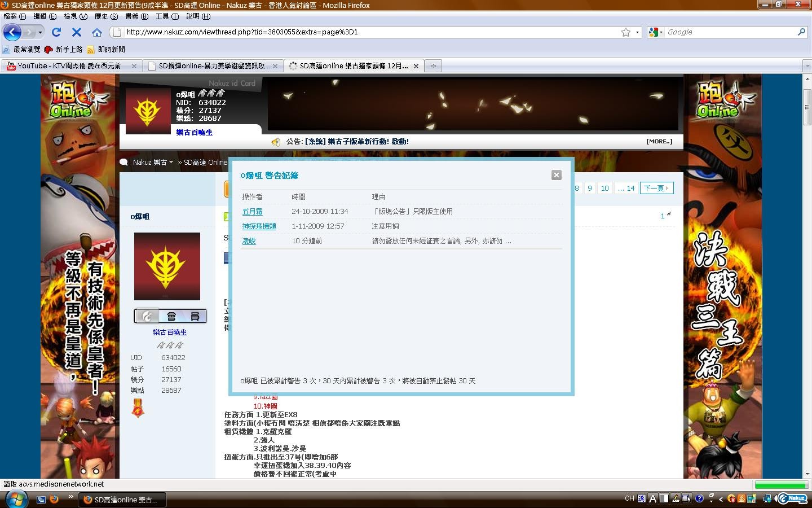The image size is (812, 508).
Task: Click the user avatar in post sidebar
Action: coord(167,266)
